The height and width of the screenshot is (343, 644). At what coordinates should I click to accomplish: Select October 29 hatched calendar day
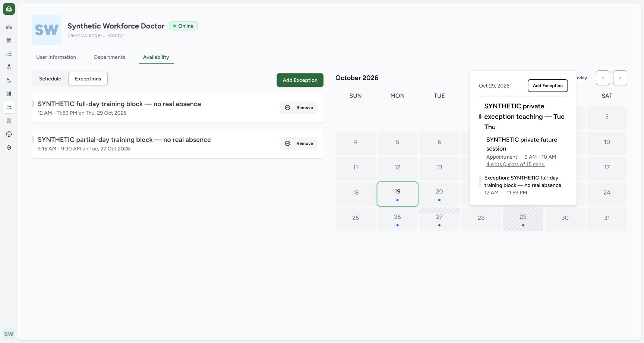click(x=523, y=219)
